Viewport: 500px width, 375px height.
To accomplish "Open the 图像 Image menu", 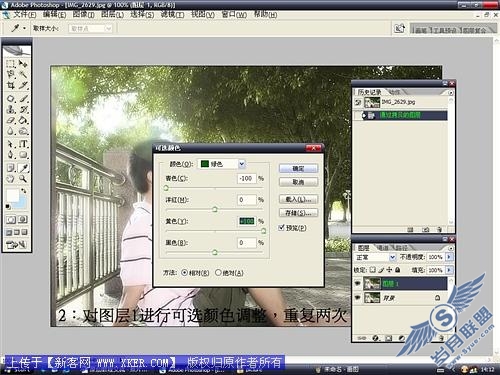I will 84,15.
